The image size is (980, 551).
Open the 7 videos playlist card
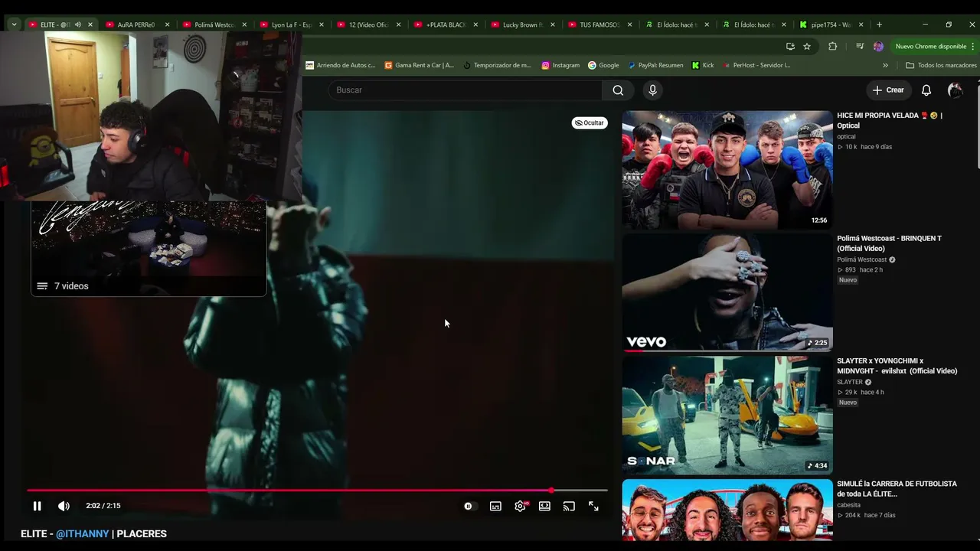pos(149,248)
